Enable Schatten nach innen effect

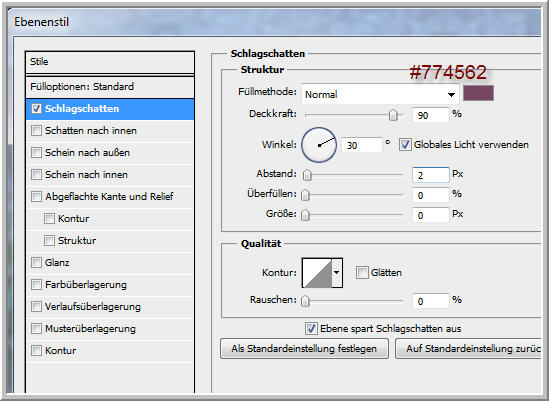(36, 131)
